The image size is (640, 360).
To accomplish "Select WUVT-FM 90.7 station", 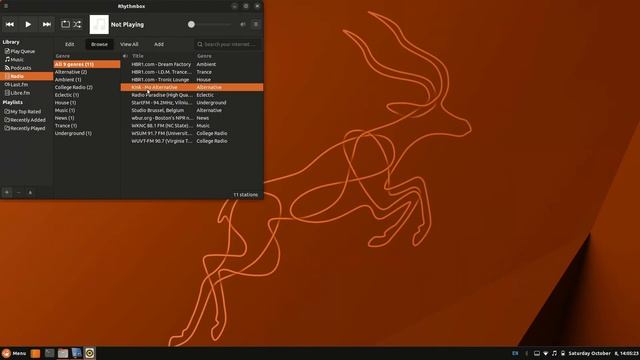I will coord(192,141).
